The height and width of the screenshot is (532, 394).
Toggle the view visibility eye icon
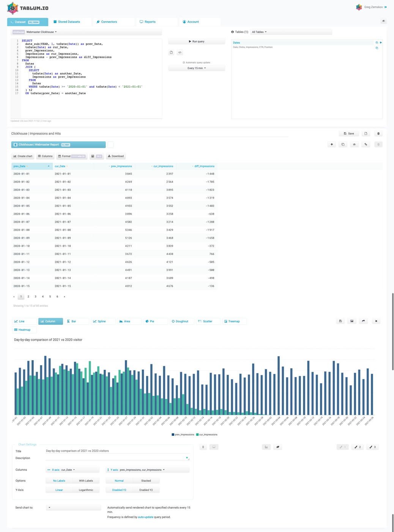click(x=354, y=144)
